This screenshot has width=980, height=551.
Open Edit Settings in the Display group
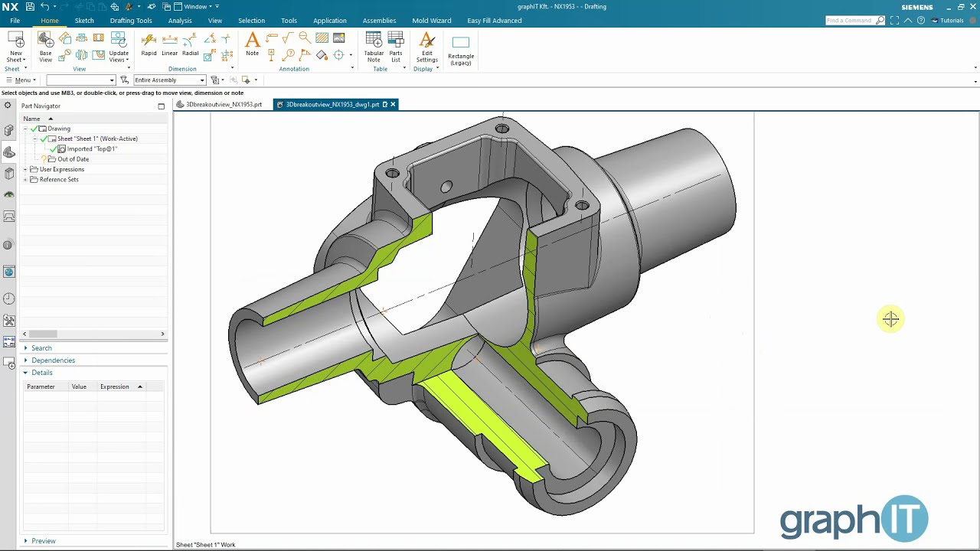click(x=427, y=47)
